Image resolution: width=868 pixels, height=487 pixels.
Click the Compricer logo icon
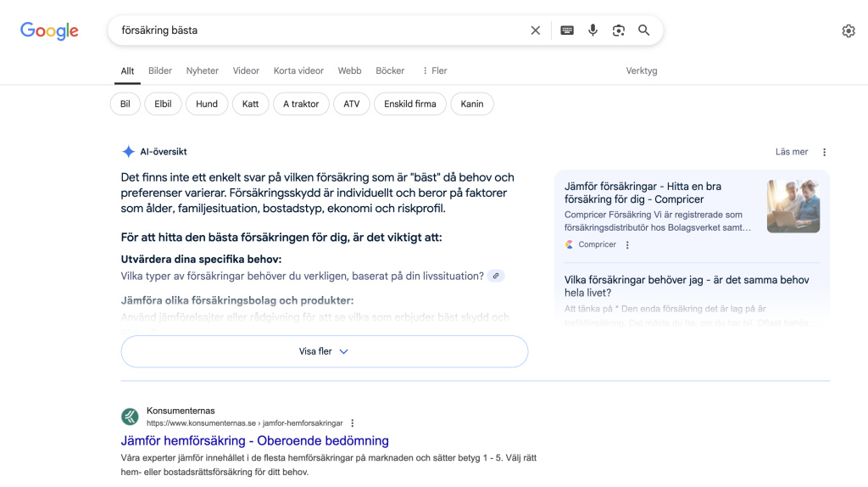569,244
